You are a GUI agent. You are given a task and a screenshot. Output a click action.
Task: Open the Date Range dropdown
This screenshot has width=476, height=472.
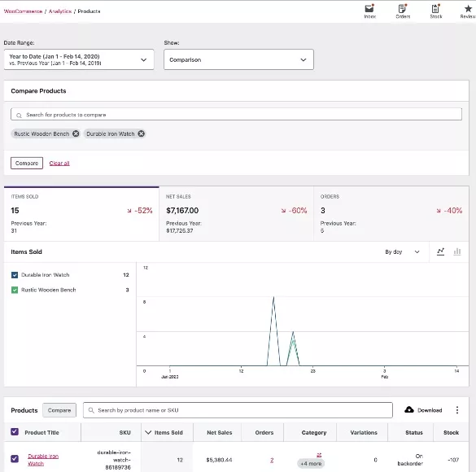[x=79, y=59]
